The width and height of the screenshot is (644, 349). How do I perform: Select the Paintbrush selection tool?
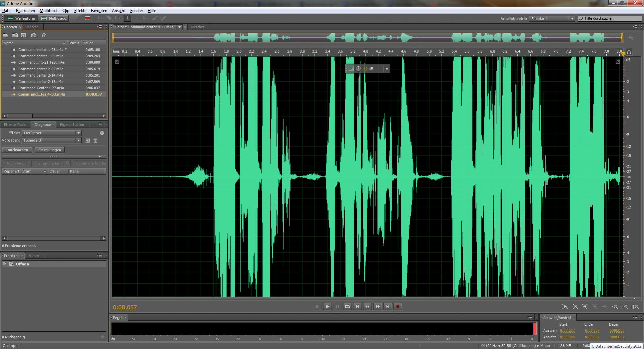pyautogui.click(x=154, y=18)
